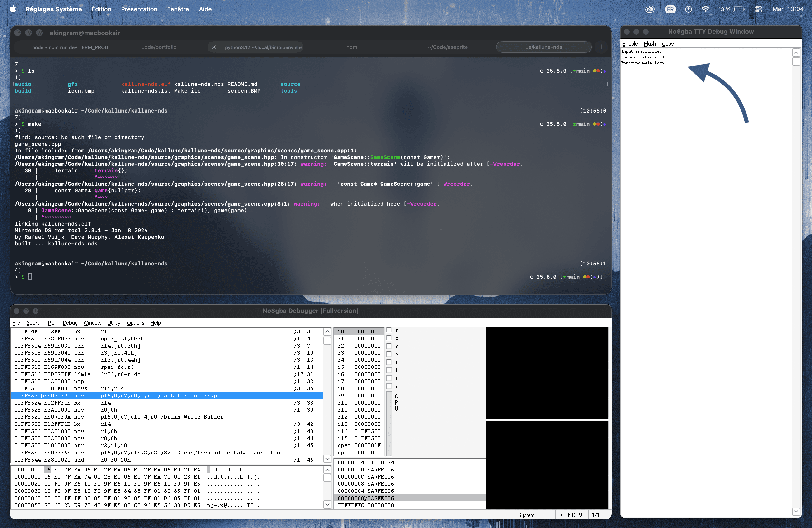Viewport: 812px width, 528px height.
Task: Open the Utility menu in No$gba
Action: tap(114, 323)
